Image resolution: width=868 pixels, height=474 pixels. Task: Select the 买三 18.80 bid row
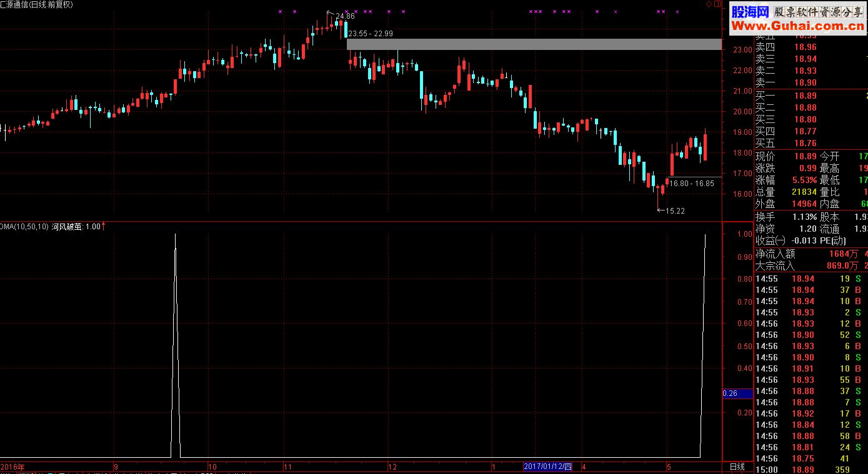click(811, 119)
